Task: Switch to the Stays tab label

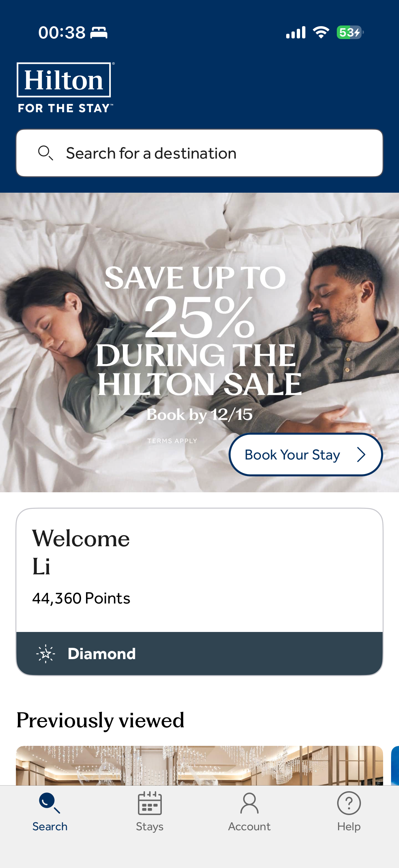Action: click(150, 827)
